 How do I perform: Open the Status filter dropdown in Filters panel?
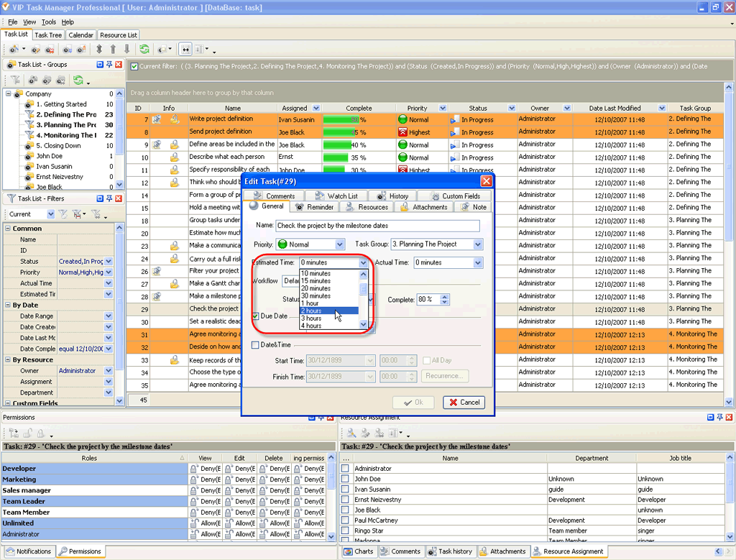109,262
